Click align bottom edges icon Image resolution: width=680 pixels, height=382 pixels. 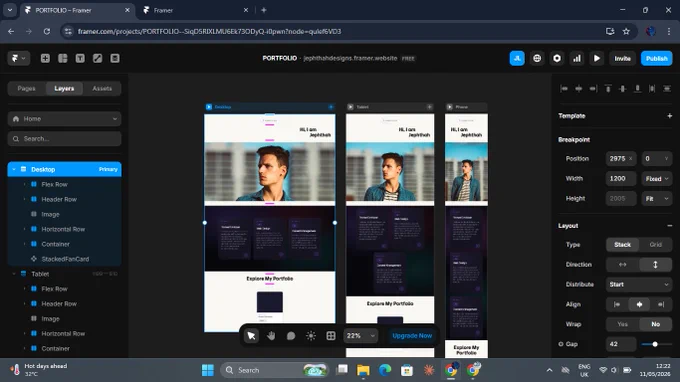(638, 88)
